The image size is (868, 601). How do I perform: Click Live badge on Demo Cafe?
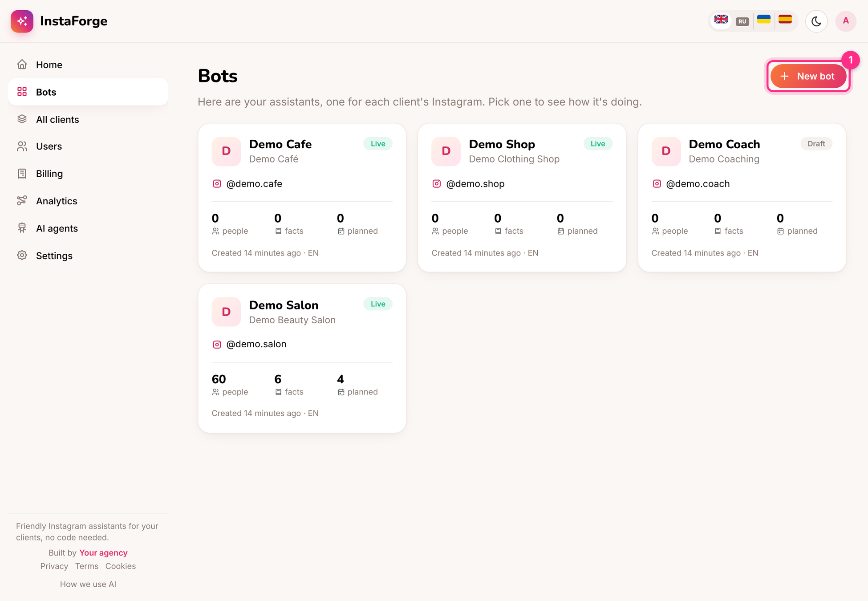tap(378, 144)
